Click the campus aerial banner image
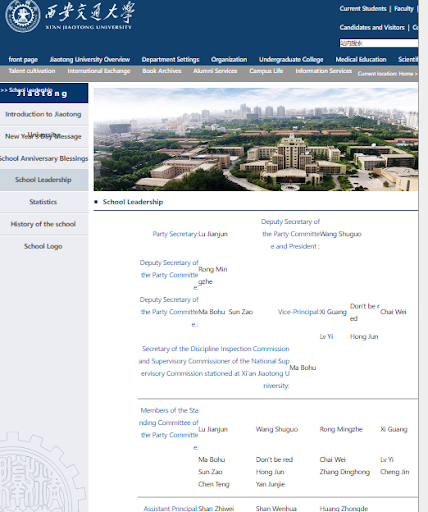The image size is (428, 512). click(x=256, y=139)
